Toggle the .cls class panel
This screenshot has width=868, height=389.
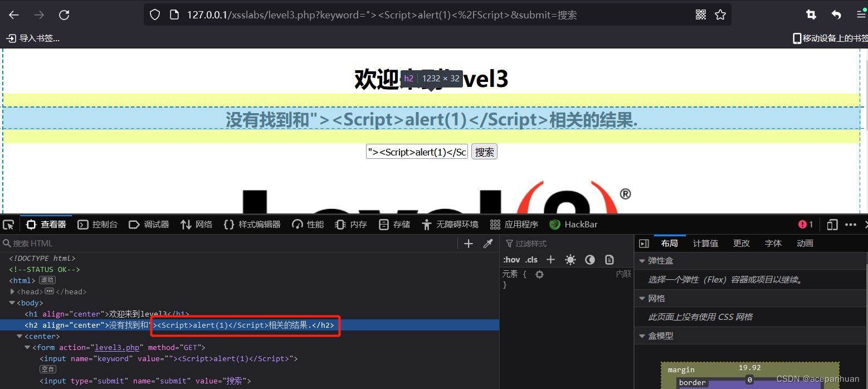[x=531, y=260]
